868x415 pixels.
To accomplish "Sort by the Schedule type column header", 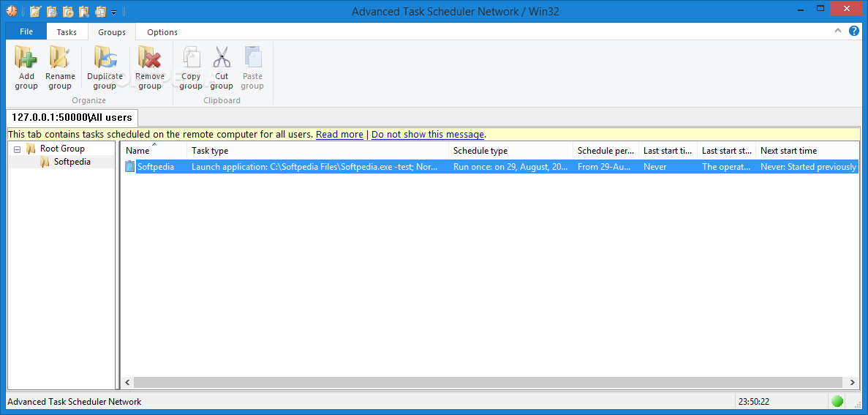I will 510,150.
